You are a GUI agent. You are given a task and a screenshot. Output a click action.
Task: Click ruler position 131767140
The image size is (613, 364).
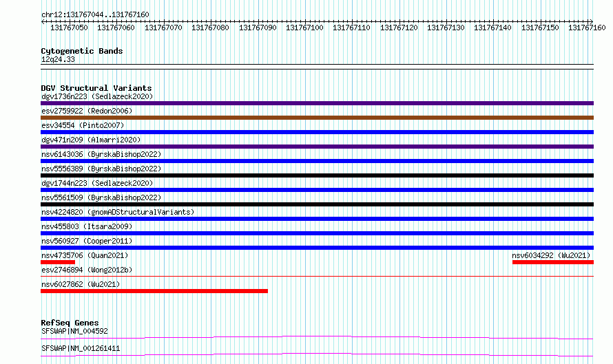(492, 28)
